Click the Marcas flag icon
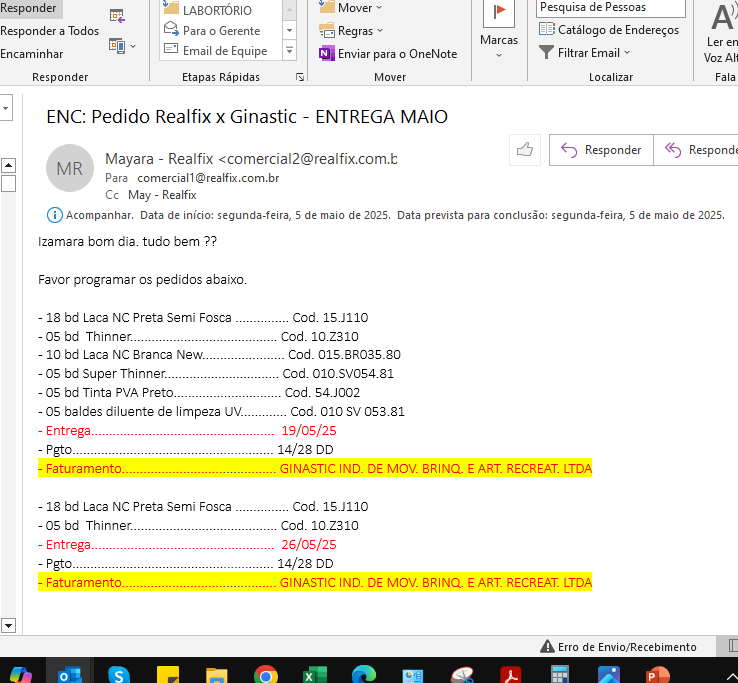Screen dimensions: 738x683 pyautogui.click(x=498, y=15)
